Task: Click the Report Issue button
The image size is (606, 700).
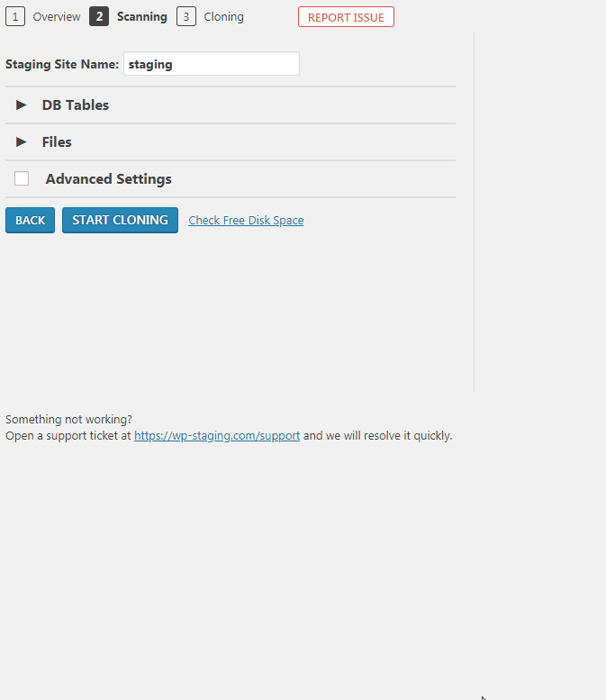Action: (x=346, y=17)
